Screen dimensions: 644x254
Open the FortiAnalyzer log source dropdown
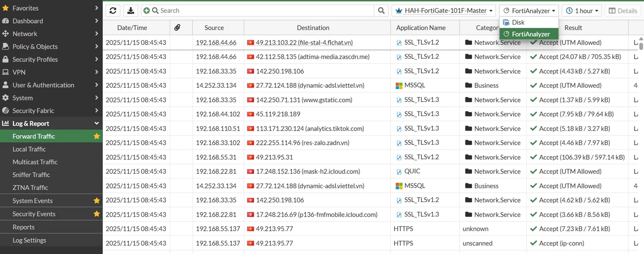point(529,11)
